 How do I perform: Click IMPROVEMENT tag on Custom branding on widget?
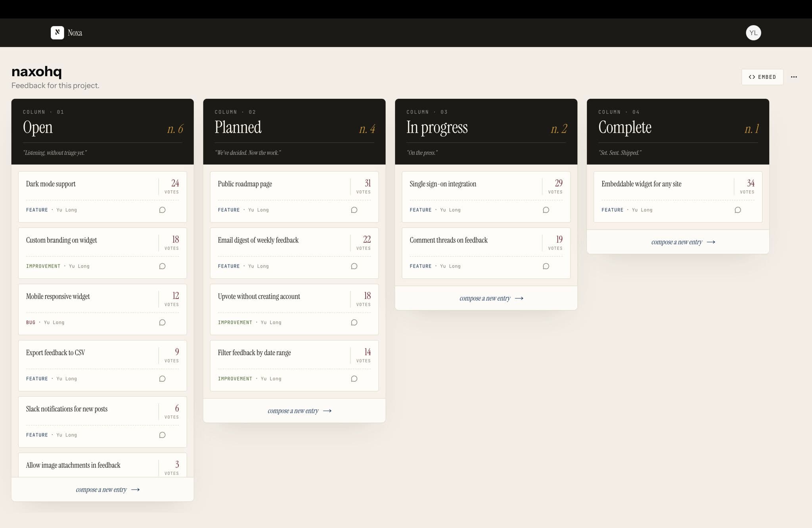(x=43, y=266)
